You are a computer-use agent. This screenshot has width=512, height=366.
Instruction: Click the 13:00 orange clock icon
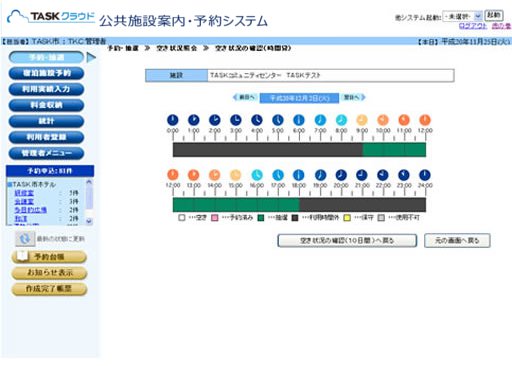click(x=194, y=175)
